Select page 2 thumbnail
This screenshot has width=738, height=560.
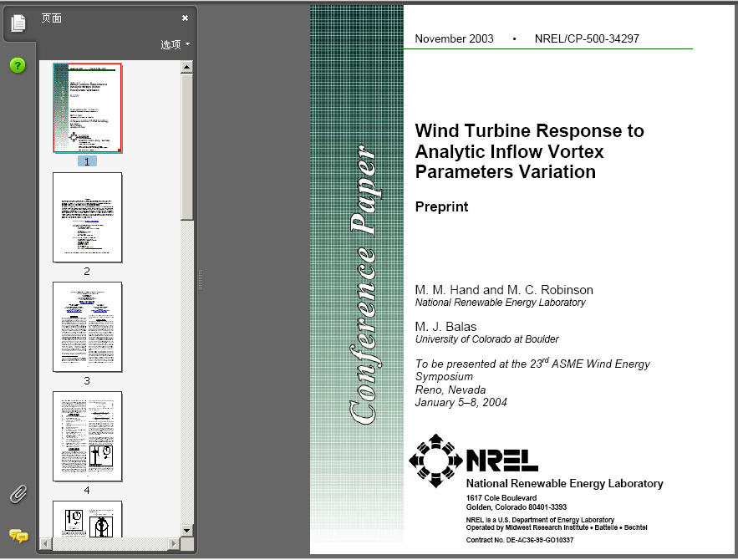coord(88,217)
